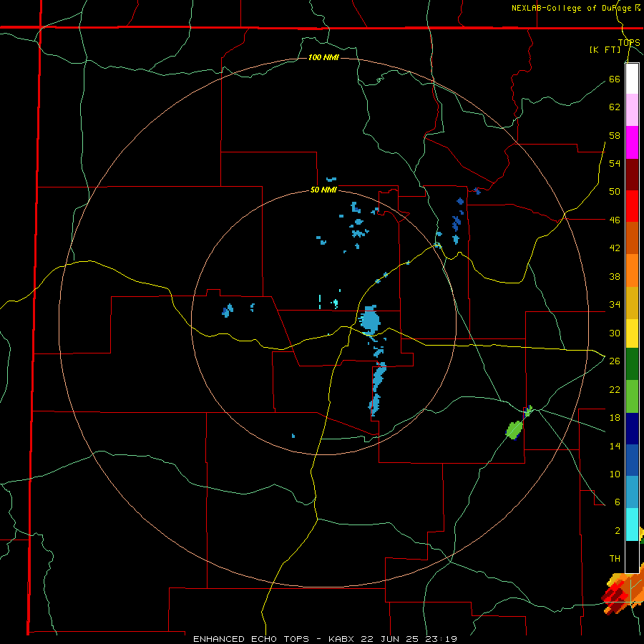Click the bright red legend swatch
644x644 pixels.
[x=632, y=206]
